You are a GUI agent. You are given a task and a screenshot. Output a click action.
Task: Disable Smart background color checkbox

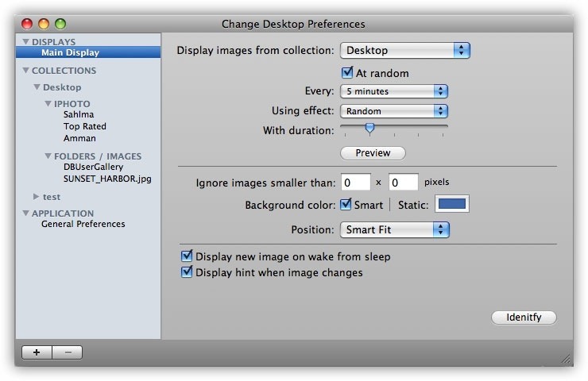tap(346, 205)
